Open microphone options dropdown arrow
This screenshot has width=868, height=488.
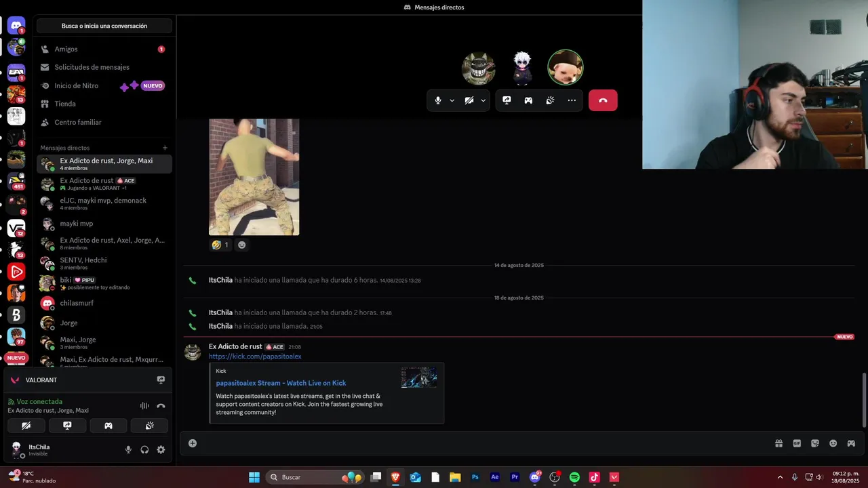[x=452, y=100]
